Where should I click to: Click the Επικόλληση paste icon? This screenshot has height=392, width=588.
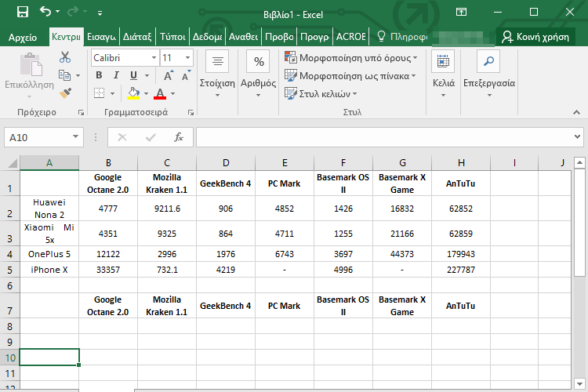pos(31,64)
